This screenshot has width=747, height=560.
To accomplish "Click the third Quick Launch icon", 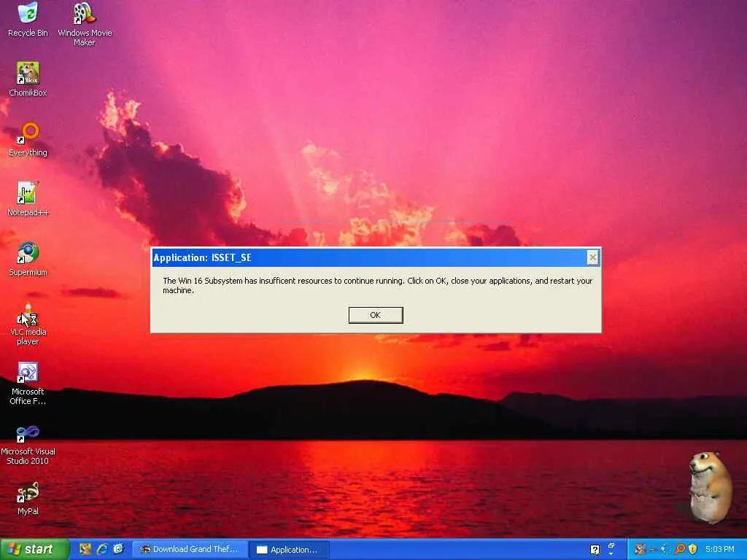I will [x=118, y=549].
